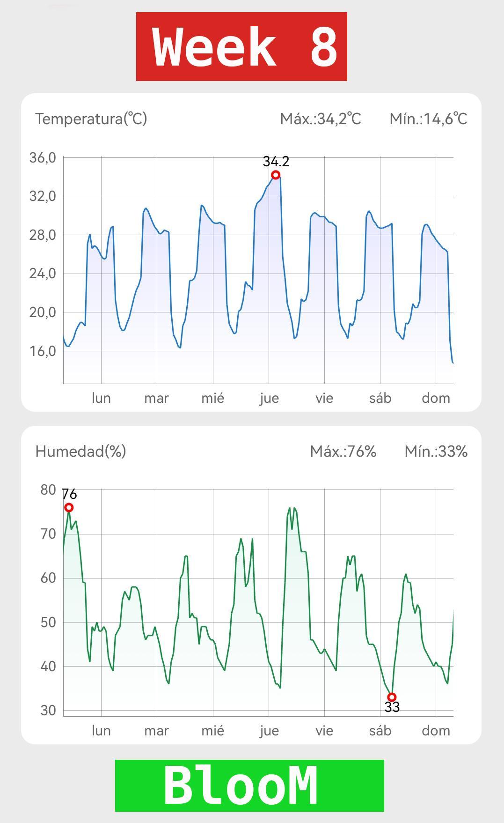Click 'mar' on the humidity chart axis
The image size is (504, 823).
click(x=156, y=731)
